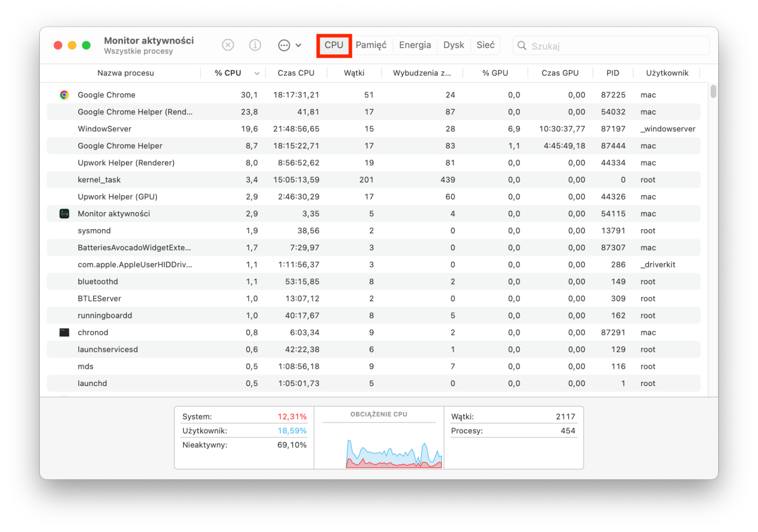Select the bluetoothd process row
The width and height of the screenshot is (758, 532).
pyautogui.click(x=374, y=282)
